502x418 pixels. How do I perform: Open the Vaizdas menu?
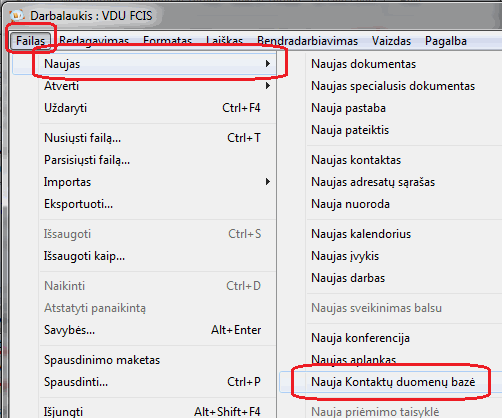pos(391,41)
